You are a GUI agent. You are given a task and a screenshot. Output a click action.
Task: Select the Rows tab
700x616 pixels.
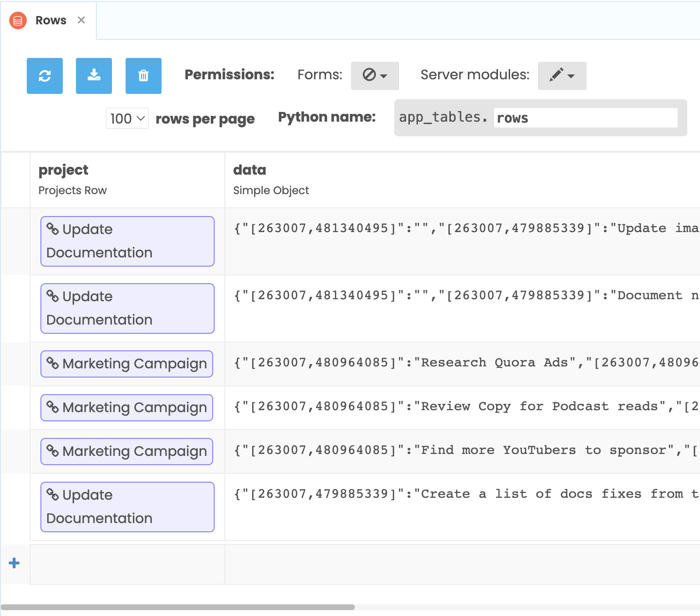(x=51, y=20)
